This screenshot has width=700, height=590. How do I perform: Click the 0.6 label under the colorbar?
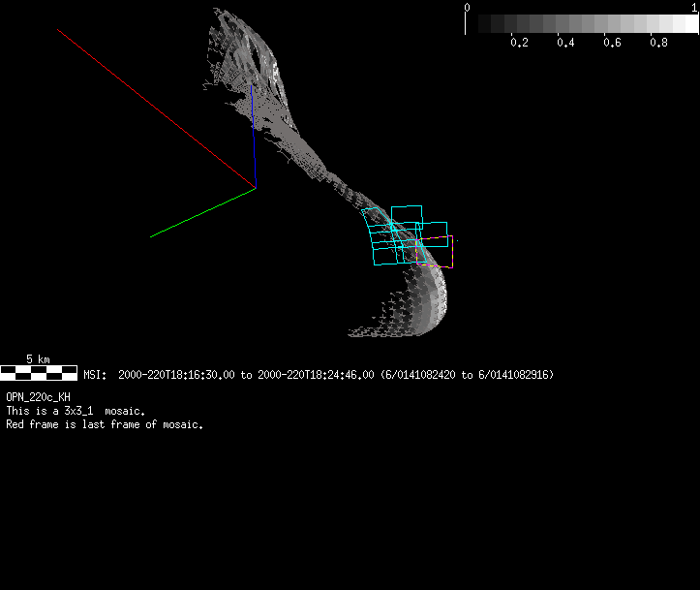click(612, 43)
